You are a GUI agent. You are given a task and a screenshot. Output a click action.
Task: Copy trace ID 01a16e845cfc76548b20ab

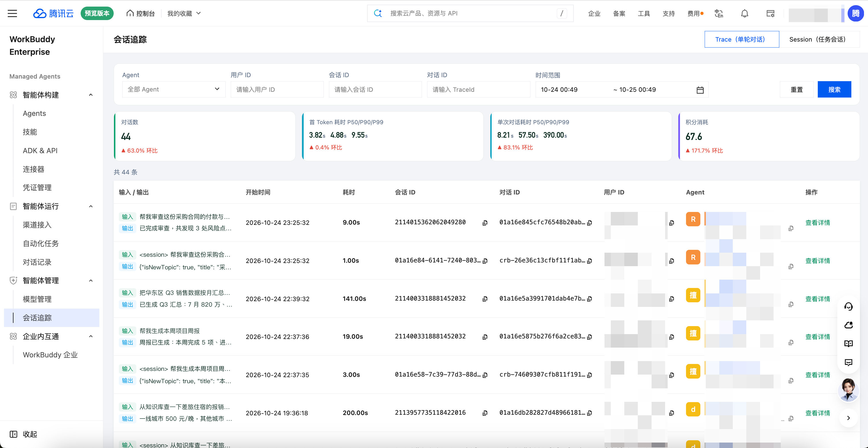coord(589,223)
